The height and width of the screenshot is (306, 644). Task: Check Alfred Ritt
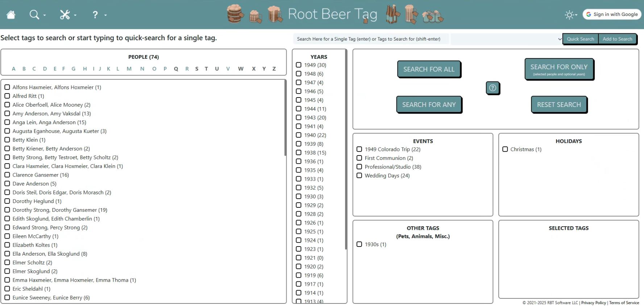[x=7, y=96]
